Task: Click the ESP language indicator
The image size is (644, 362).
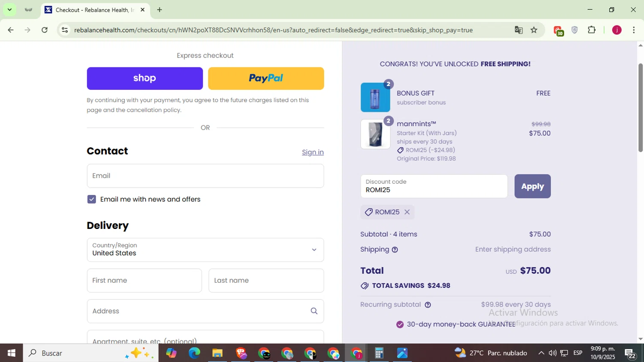Action: click(578, 353)
